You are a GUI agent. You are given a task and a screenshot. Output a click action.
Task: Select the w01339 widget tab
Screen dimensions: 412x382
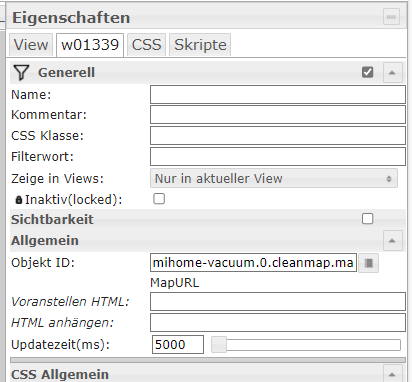coord(90,45)
